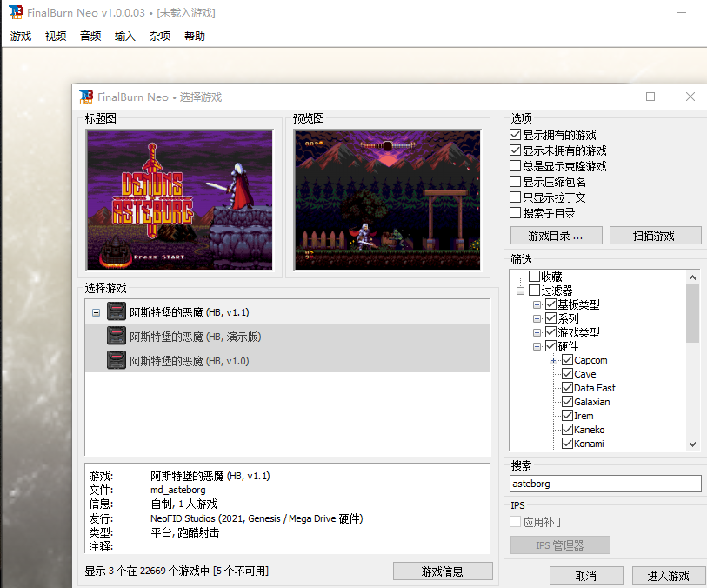Close the 选择游戏 dialog

coord(690,97)
